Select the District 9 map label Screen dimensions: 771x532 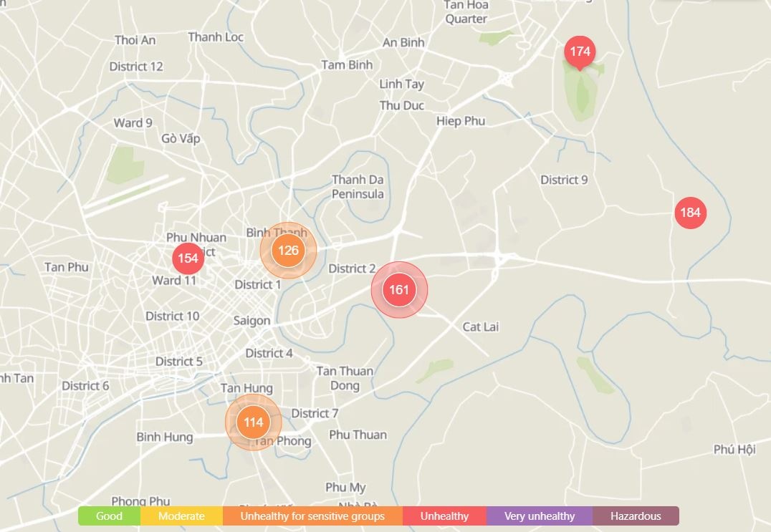[x=564, y=180]
